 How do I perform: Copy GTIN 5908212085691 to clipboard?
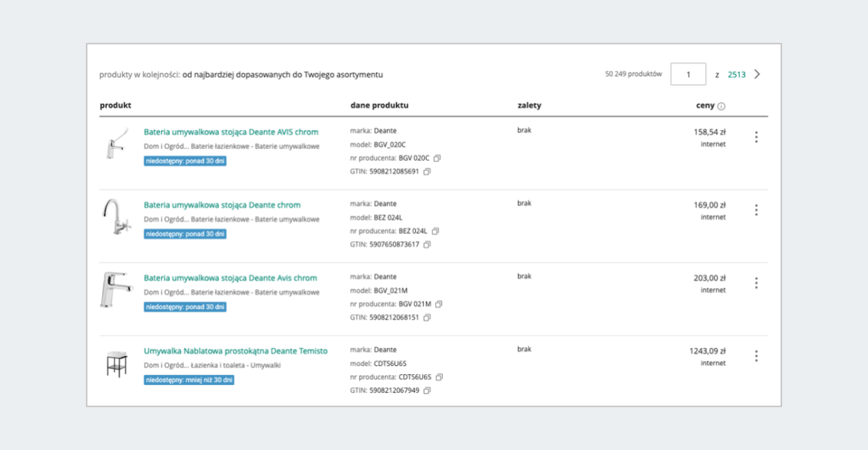coord(427,171)
